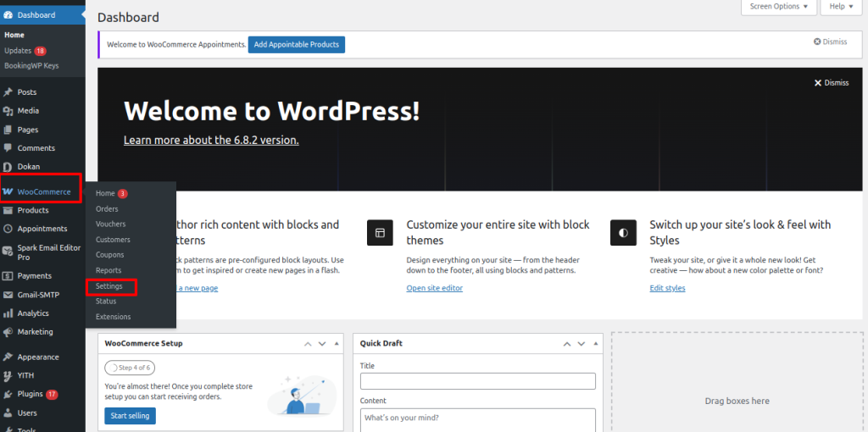The width and height of the screenshot is (868, 432).
Task: Click the Comments bubble icon in sidebar
Action: pos(8,148)
